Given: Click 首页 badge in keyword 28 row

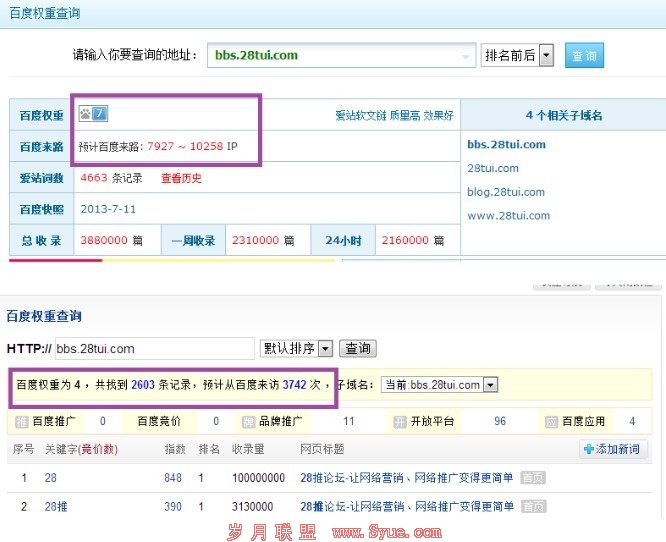Looking at the screenshot, I should point(533,478).
